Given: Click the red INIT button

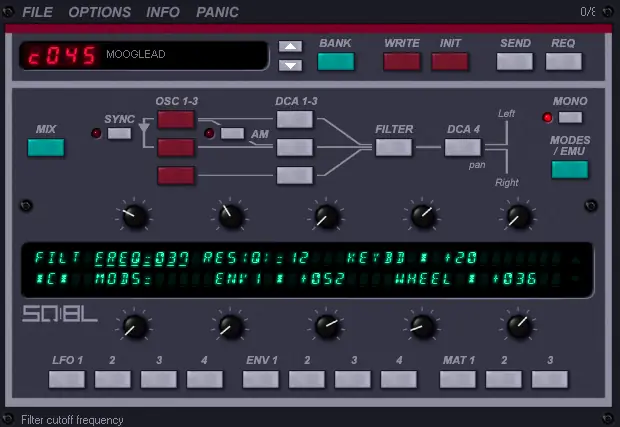Looking at the screenshot, I should 450,62.
